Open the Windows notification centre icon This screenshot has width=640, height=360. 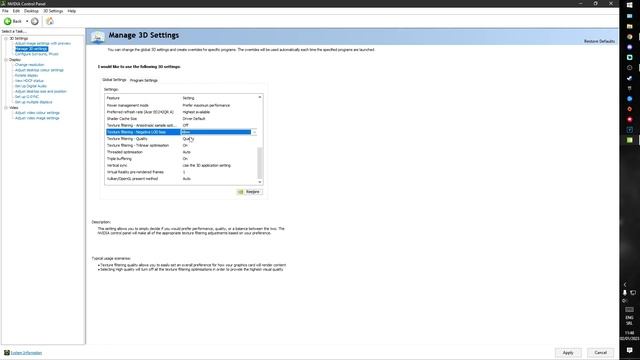pos(630,351)
